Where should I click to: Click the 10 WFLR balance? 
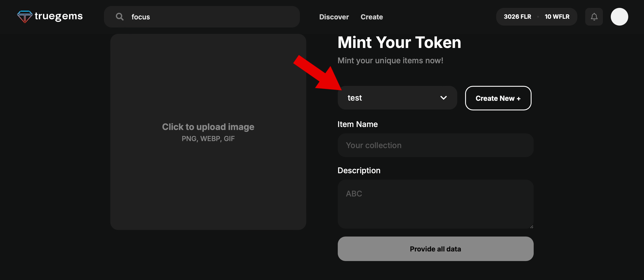pos(557,17)
